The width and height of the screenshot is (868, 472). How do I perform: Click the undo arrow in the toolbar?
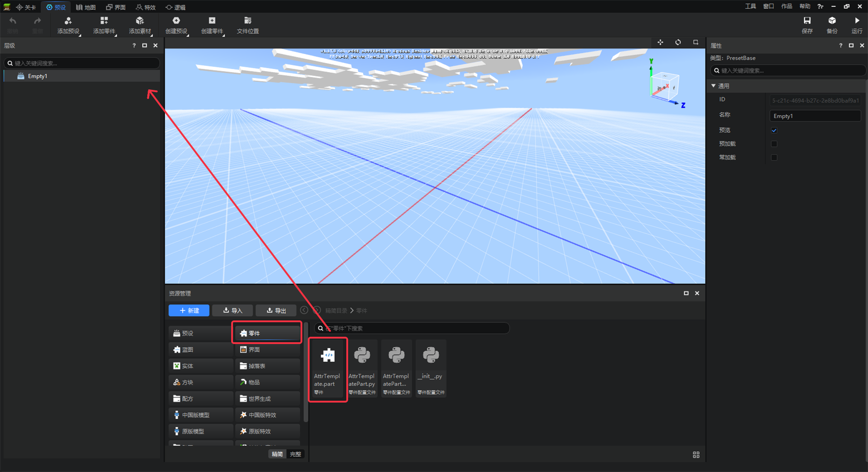click(12, 21)
